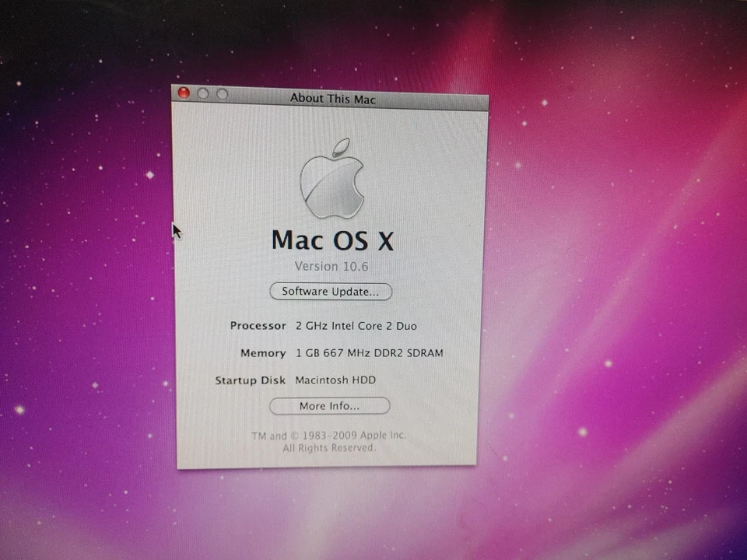The height and width of the screenshot is (560, 747).
Task: Click the 1 GB 667 MHz DDR2 SDRAM text
Action: coord(369,353)
